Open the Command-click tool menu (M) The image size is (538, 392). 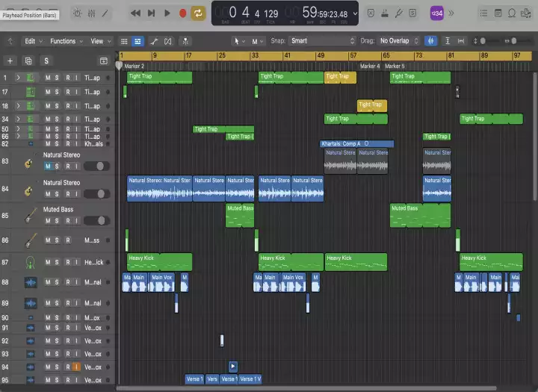[257, 42]
